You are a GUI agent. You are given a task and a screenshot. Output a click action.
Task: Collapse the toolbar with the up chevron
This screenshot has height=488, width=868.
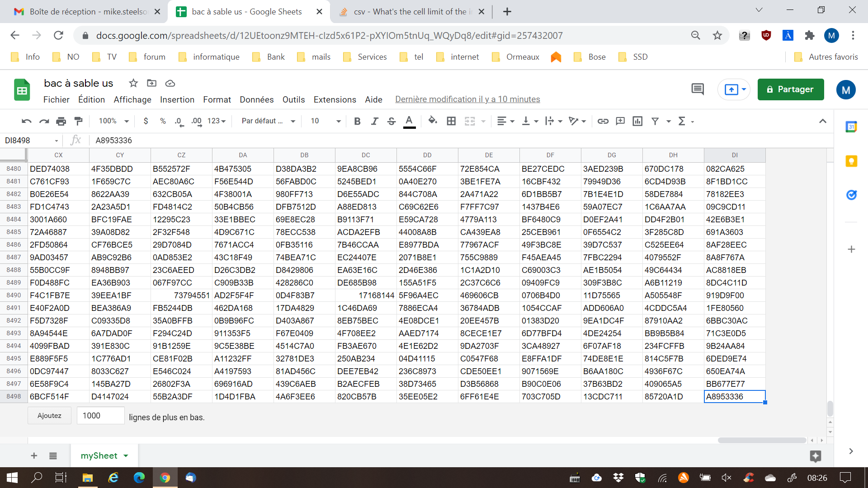click(823, 121)
